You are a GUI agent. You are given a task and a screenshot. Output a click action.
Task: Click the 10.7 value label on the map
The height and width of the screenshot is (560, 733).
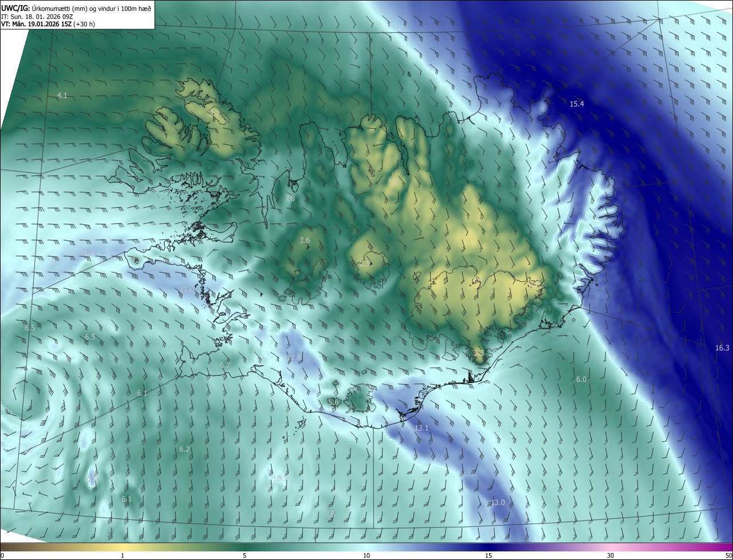pos(279,478)
